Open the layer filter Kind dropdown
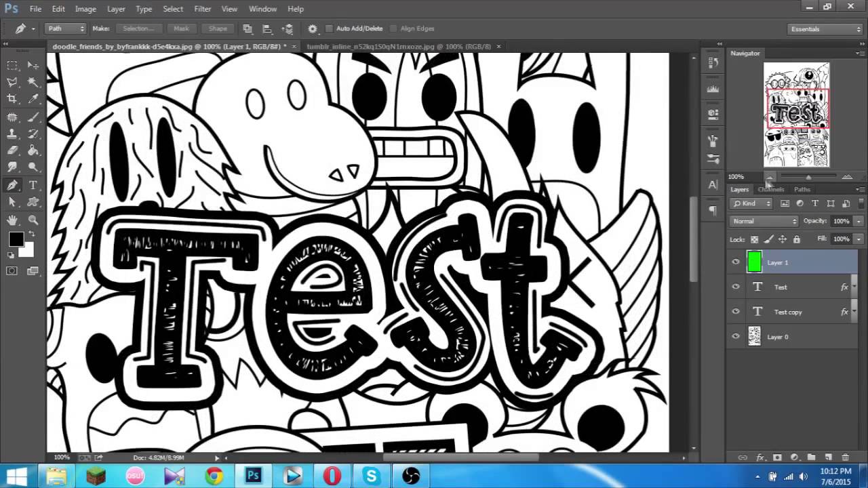The height and width of the screenshot is (488, 868). pyautogui.click(x=752, y=203)
